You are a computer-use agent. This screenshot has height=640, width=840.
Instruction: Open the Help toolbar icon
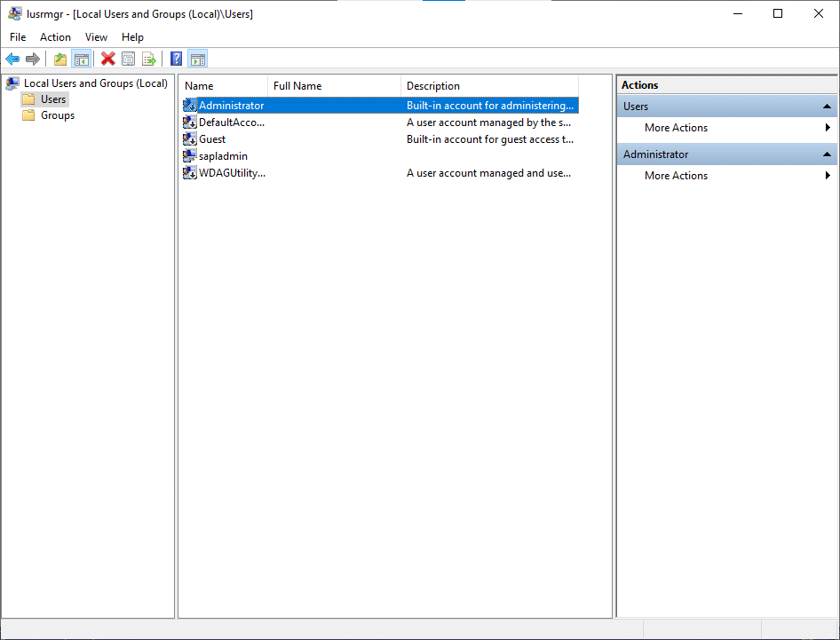[x=175, y=59]
